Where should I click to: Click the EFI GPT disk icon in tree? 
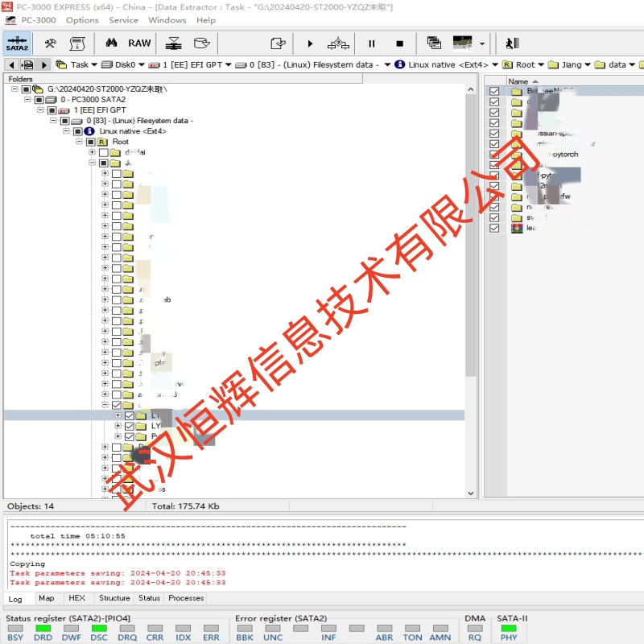(x=64, y=110)
